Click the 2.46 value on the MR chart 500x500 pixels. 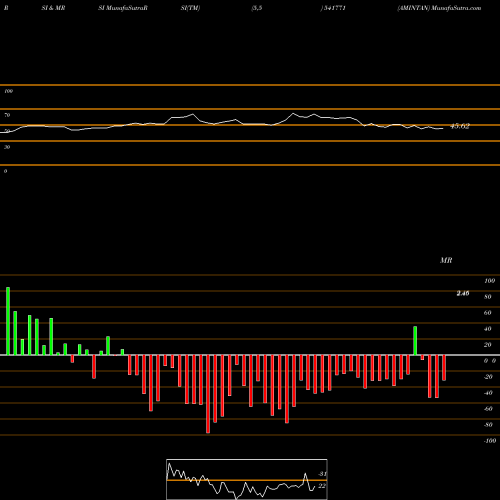click(463, 293)
